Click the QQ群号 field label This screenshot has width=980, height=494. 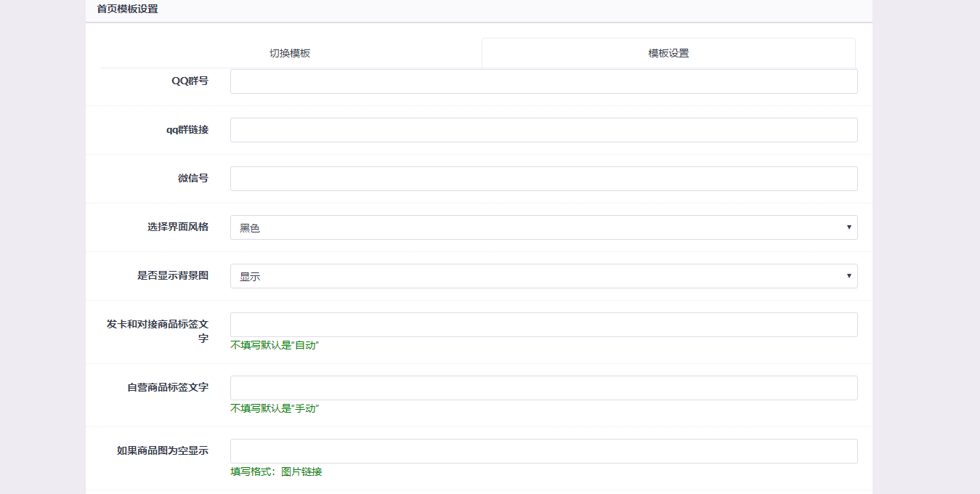(x=190, y=81)
